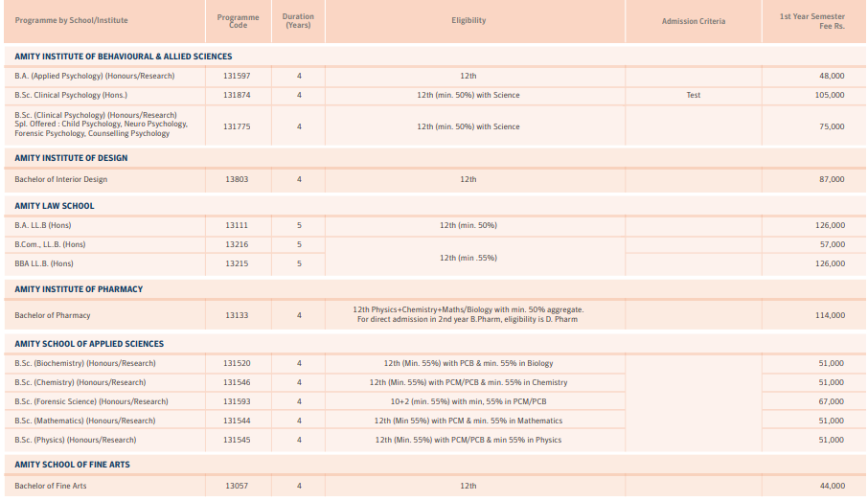Click programme code 131546
Viewport: 868px width, 501px height.
point(237,382)
